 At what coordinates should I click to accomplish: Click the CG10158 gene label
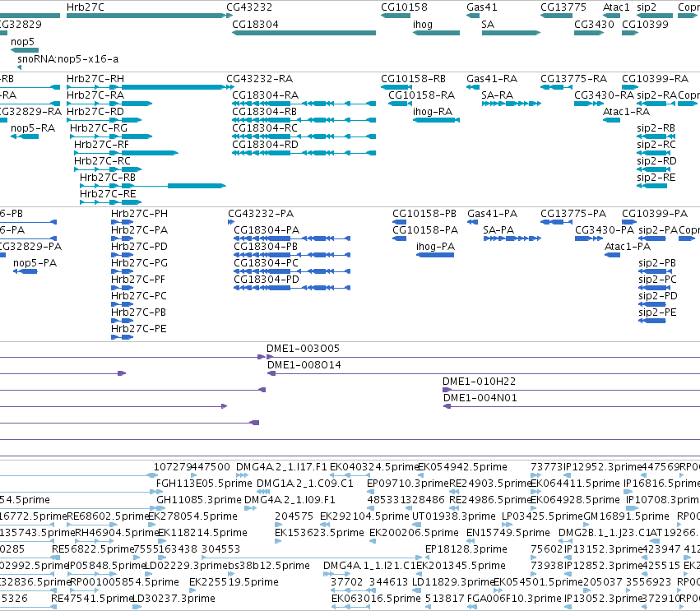(404, 7)
